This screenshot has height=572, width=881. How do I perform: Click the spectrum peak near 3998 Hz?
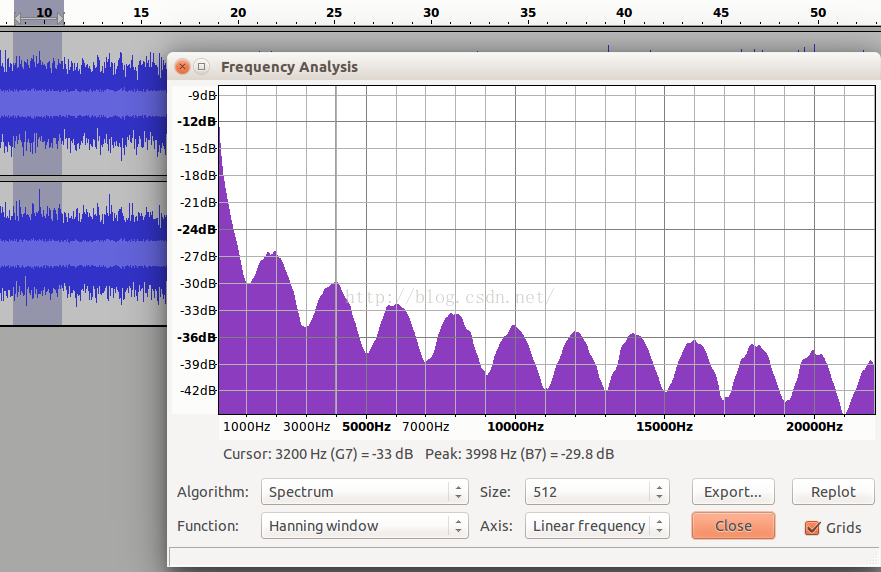coord(337,283)
